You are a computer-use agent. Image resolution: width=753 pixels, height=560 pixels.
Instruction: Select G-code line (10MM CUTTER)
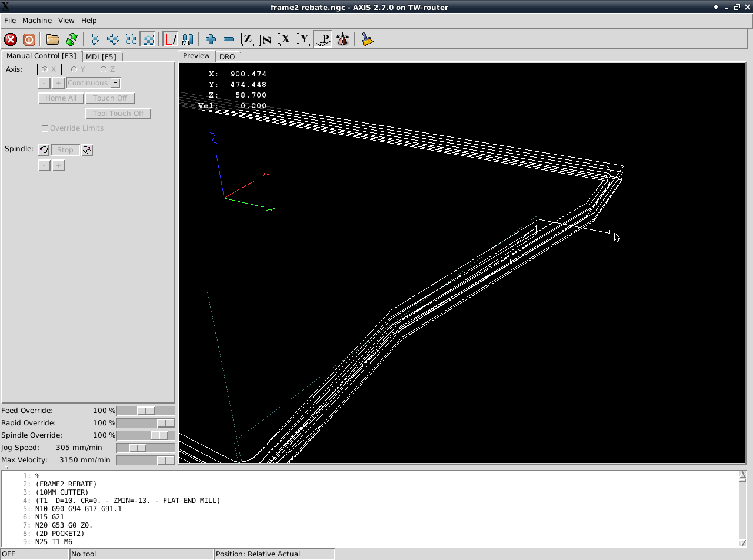tap(62, 492)
